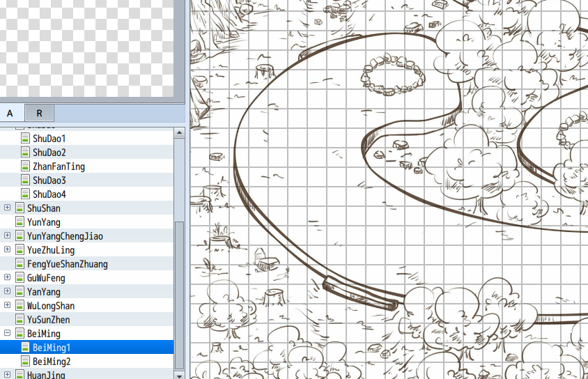Switch to the A tileset tab
This screenshot has width=588, height=379.
point(10,114)
